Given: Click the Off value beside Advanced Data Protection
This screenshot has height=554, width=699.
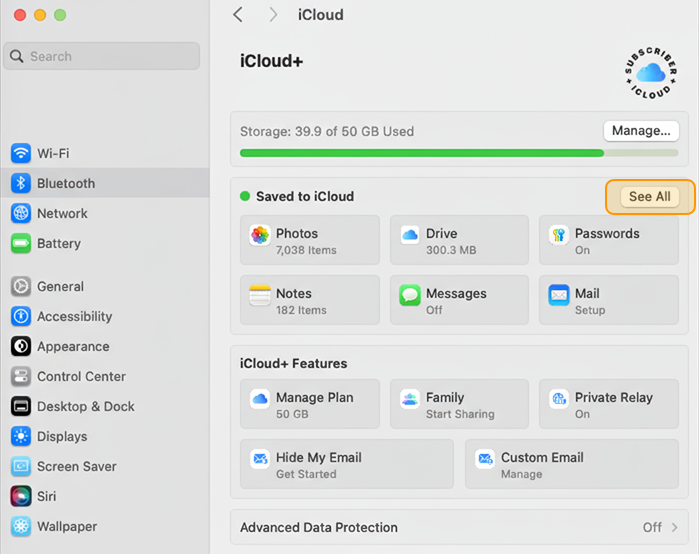Looking at the screenshot, I should pyautogui.click(x=652, y=528).
